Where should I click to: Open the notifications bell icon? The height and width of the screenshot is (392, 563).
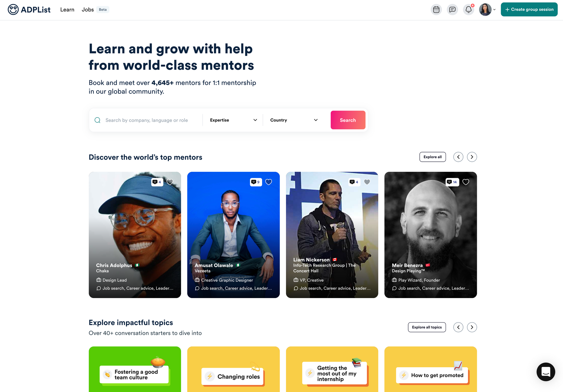click(x=468, y=9)
